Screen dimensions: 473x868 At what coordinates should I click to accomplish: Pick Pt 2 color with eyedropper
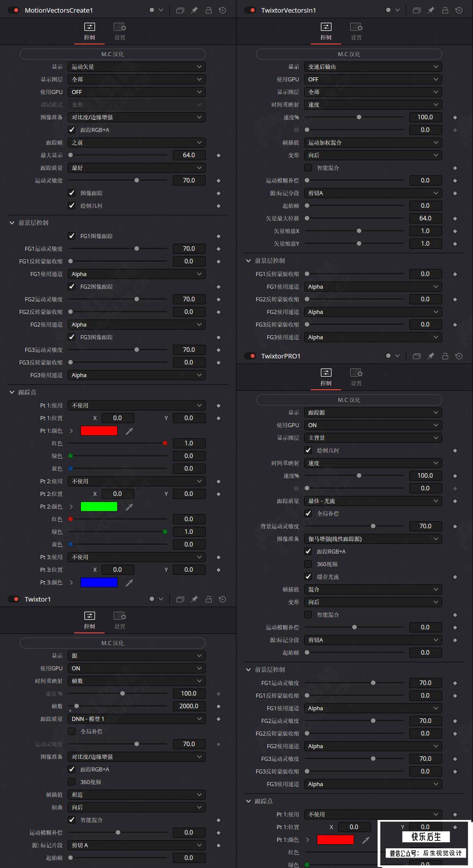[129, 507]
